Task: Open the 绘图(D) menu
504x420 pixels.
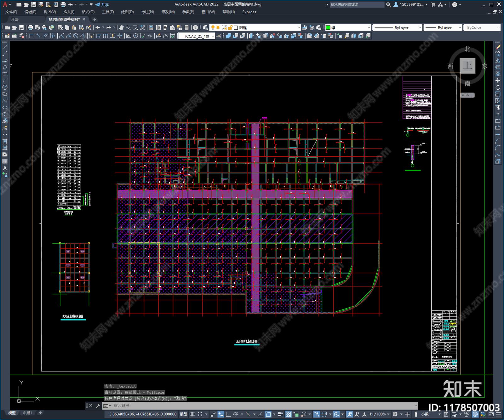Action: pos(127,12)
